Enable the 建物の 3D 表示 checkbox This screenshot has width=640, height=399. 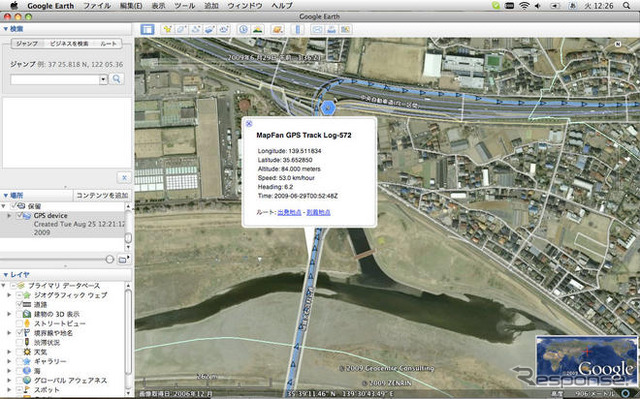coord(19,314)
